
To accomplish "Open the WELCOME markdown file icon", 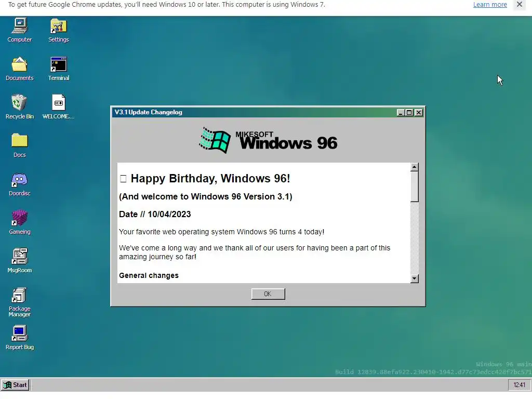I will pyautogui.click(x=58, y=107).
